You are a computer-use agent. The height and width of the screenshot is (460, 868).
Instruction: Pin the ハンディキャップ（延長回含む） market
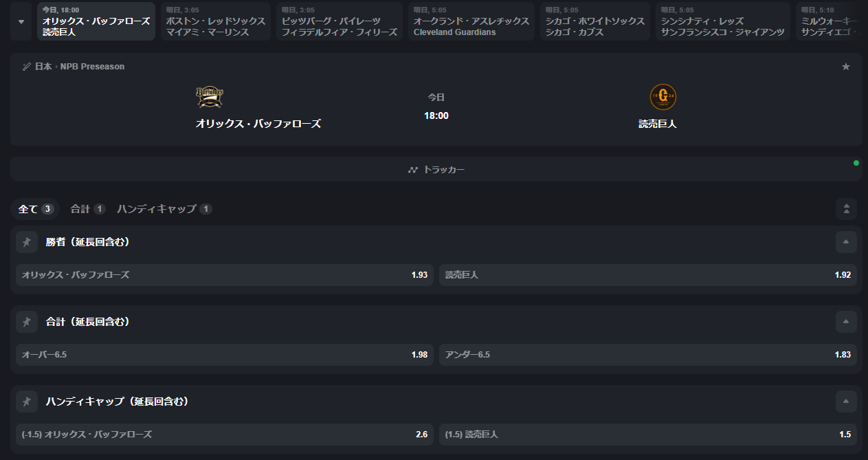[27, 402]
